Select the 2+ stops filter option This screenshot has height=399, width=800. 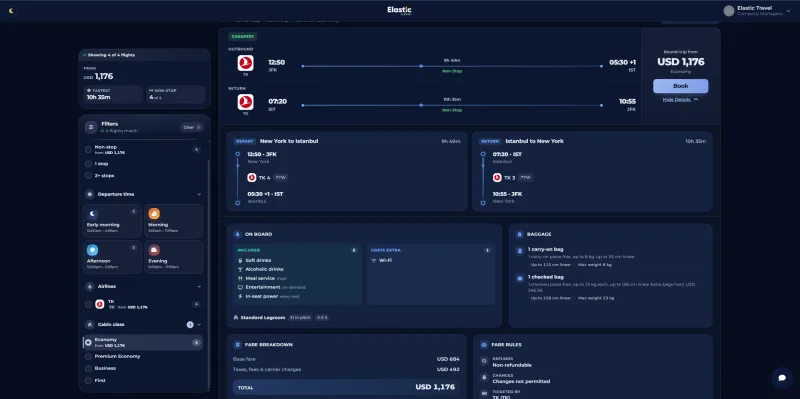88,176
